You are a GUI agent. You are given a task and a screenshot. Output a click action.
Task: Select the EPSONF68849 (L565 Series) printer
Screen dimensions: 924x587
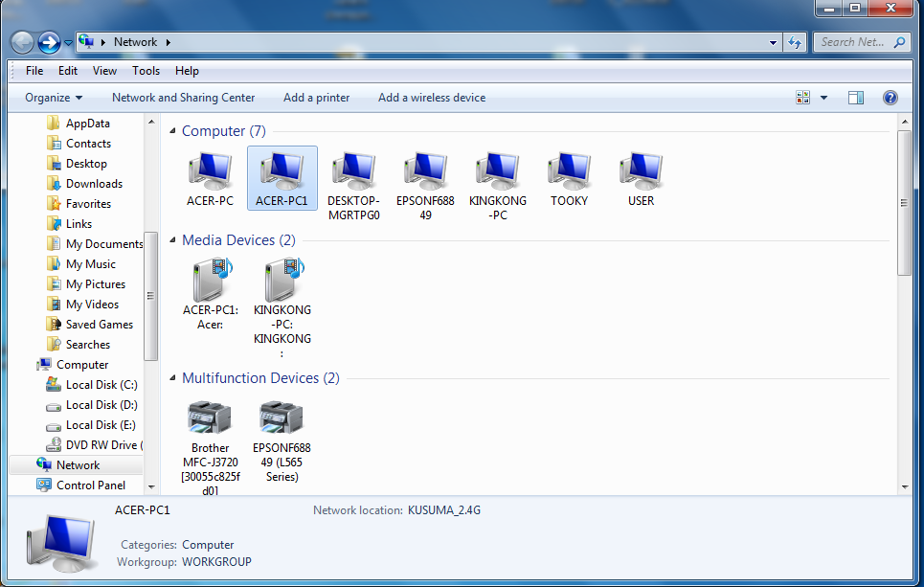tap(282, 440)
